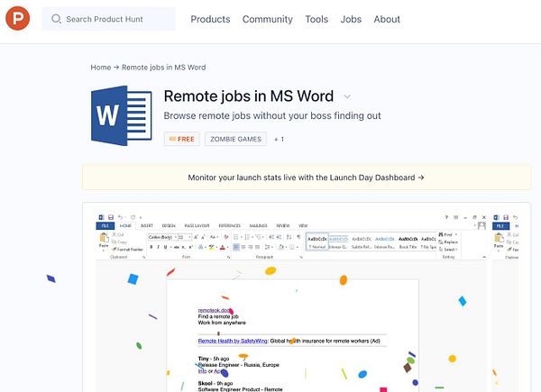This screenshot has height=392, width=541.
Task: Click the Bullets list icon
Action: click(236, 237)
